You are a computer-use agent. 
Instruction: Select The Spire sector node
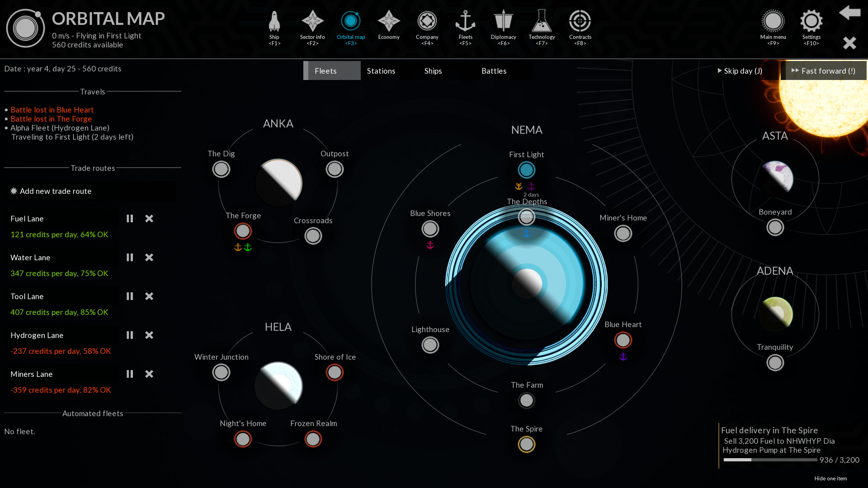526,445
